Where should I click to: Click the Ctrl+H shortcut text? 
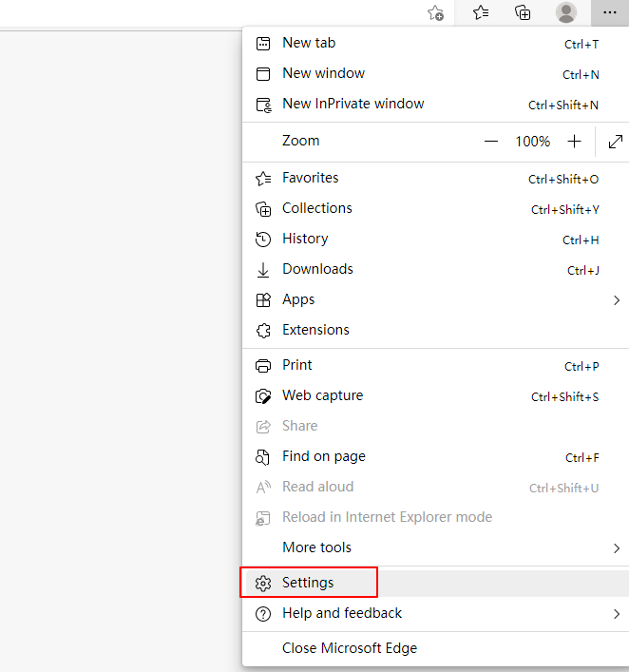pos(581,240)
